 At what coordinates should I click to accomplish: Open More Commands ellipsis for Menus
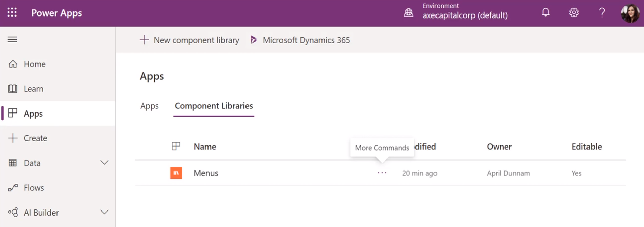tap(382, 173)
